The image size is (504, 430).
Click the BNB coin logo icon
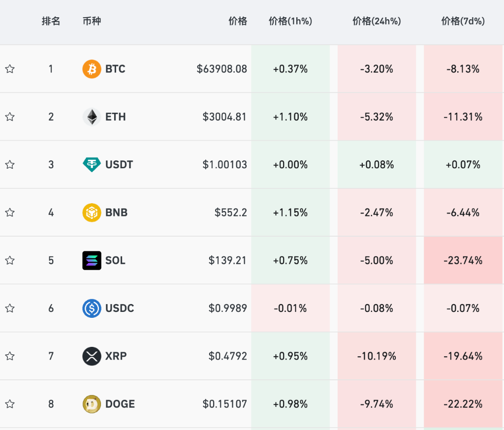pyautogui.click(x=91, y=212)
